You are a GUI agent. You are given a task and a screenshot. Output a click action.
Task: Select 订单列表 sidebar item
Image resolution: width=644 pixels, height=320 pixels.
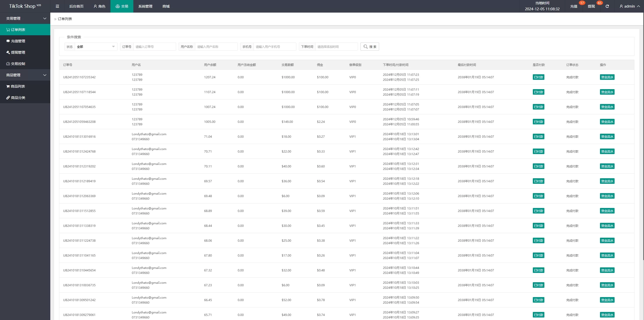(x=18, y=30)
